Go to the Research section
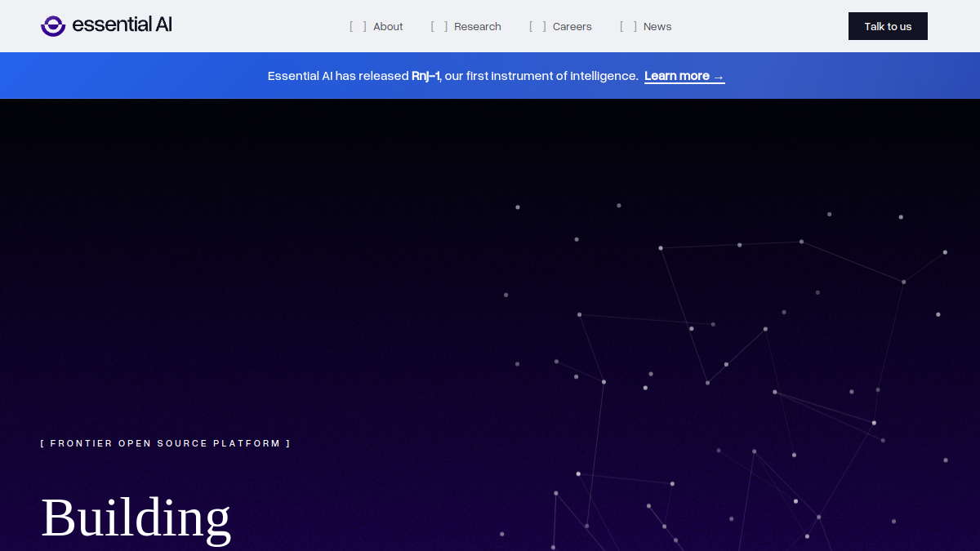 tap(478, 26)
